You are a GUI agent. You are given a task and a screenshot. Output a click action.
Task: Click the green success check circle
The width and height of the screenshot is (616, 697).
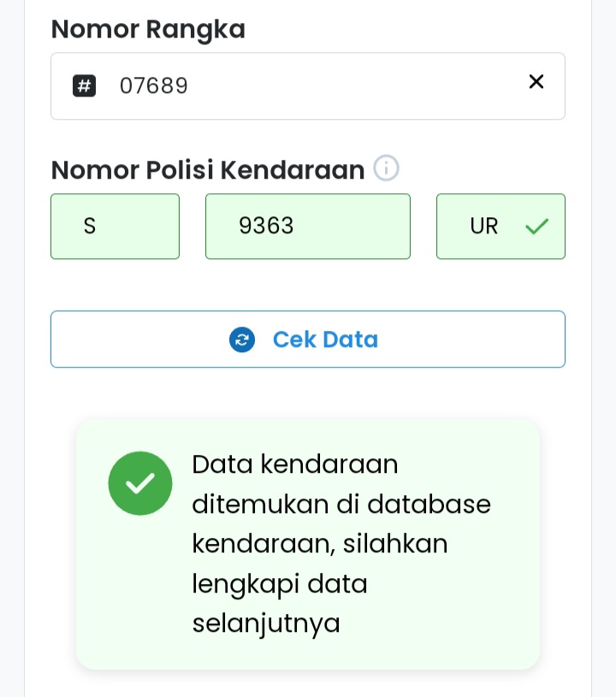(x=140, y=483)
